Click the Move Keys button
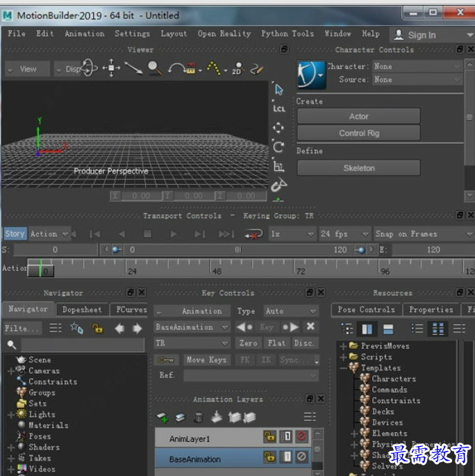Image resolution: width=475 pixels, height=476 pixels. (x=206, y=360)
